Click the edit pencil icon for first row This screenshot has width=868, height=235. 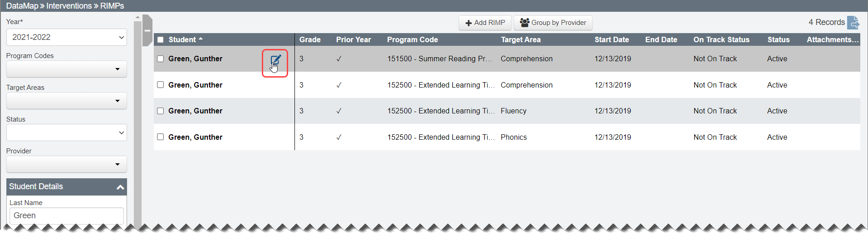pyautogui.click(x=275, y=60)
